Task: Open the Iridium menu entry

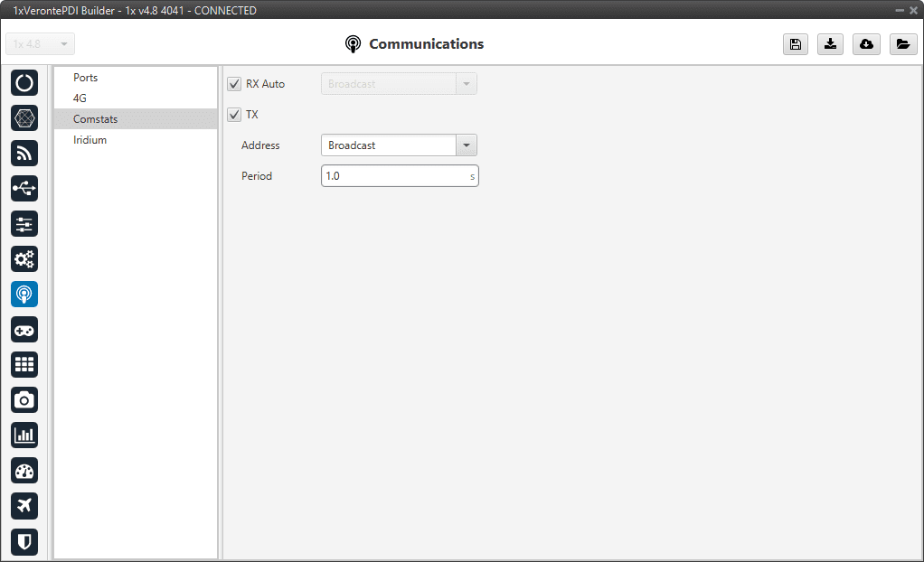Action: pos(90,140)
